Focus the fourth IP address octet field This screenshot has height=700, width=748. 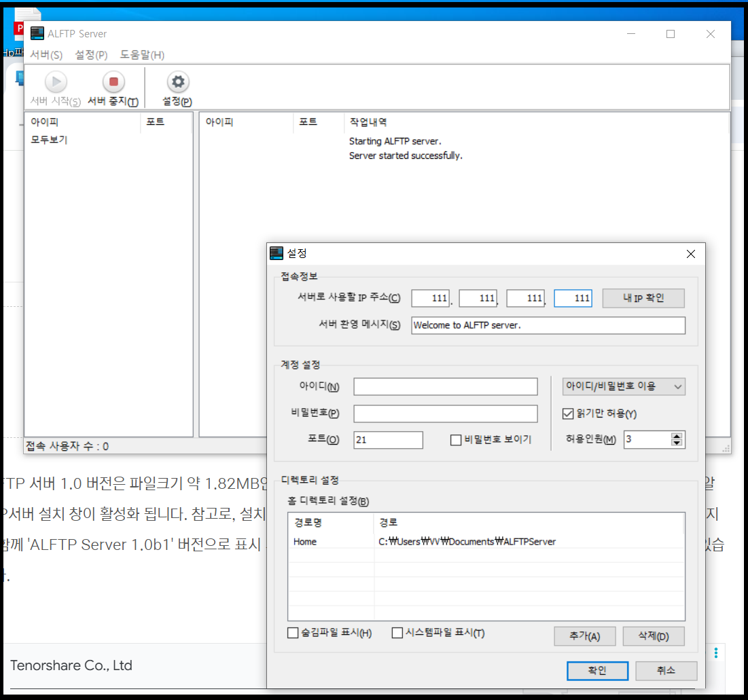pos(573,298)
